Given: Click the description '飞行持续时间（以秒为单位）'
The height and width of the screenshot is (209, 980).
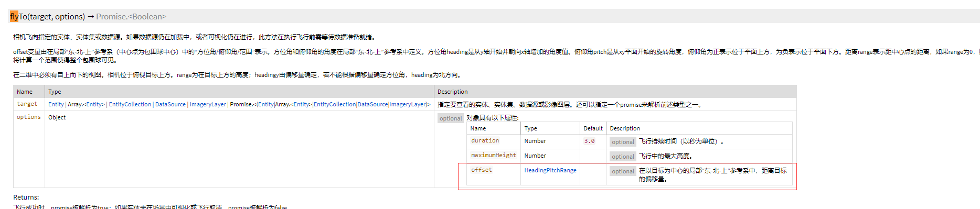Looking at the screenshot, I should point(681,141).
